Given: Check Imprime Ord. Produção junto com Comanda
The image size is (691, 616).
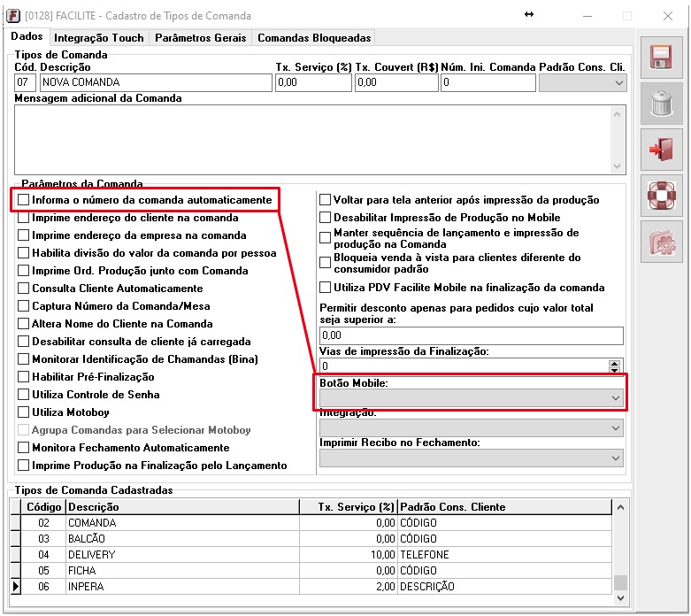Looking at the screenshot, I should (x=23, y=270).
